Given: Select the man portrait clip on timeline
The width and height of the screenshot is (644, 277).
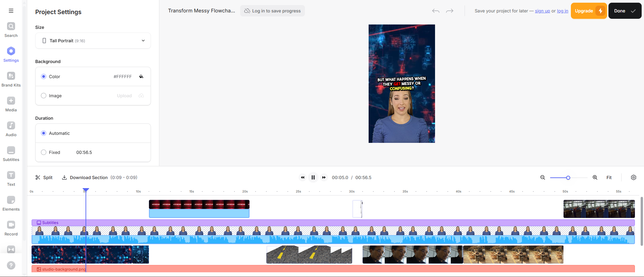Looking at the screenshot, I should point(413,255).
